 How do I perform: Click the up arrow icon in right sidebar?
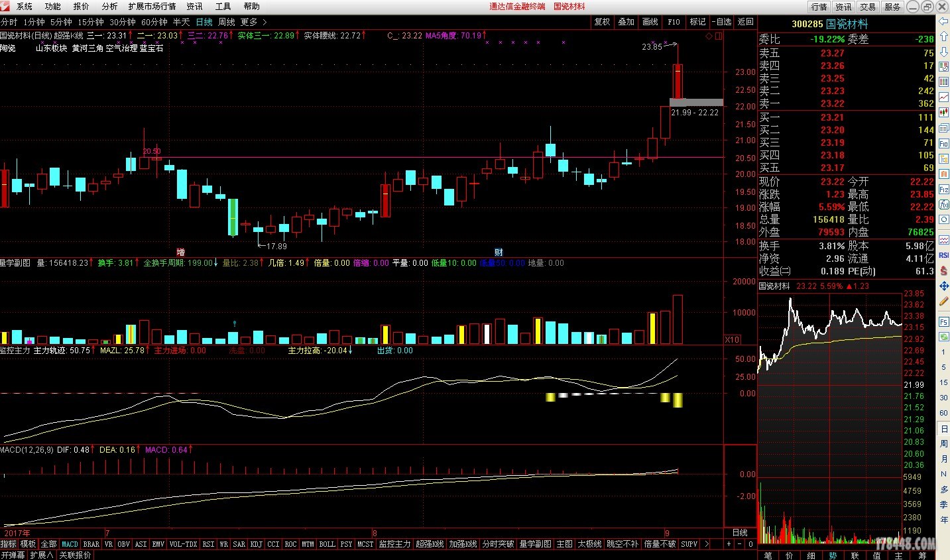(943, 37)
